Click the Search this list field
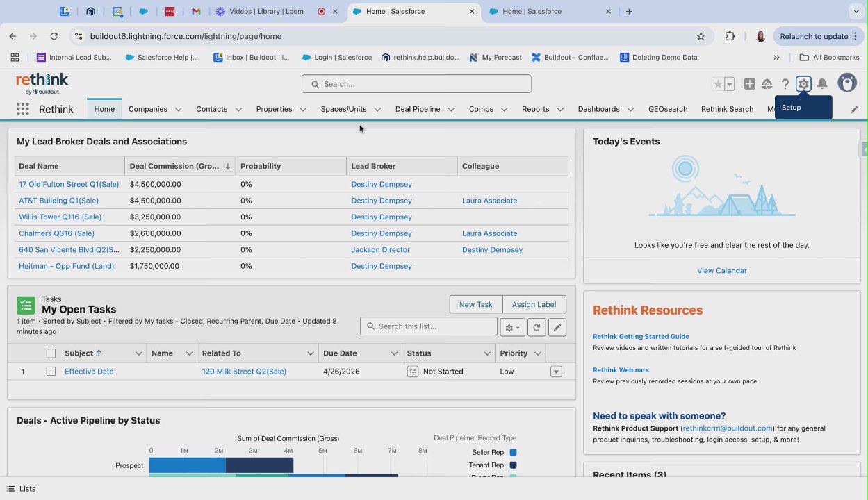This screenshot has height=500, width=868. (x=429, y=326)
